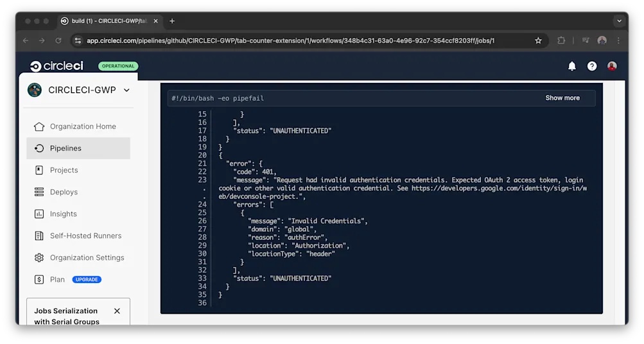Dismiss the Jobs Serialization notice
The height and width of the screenshot is (344, 644).
pos(117,311)
